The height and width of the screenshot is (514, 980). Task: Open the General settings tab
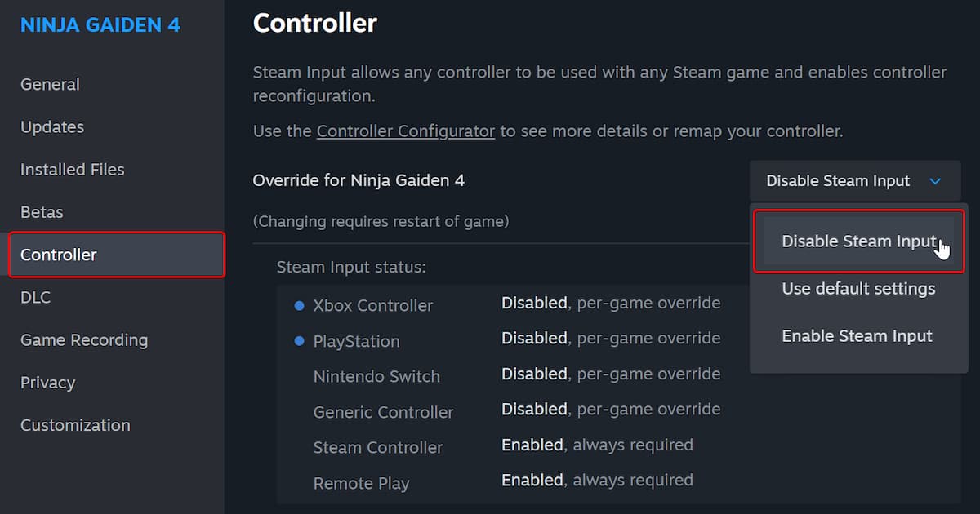click(x=50, y=84)
